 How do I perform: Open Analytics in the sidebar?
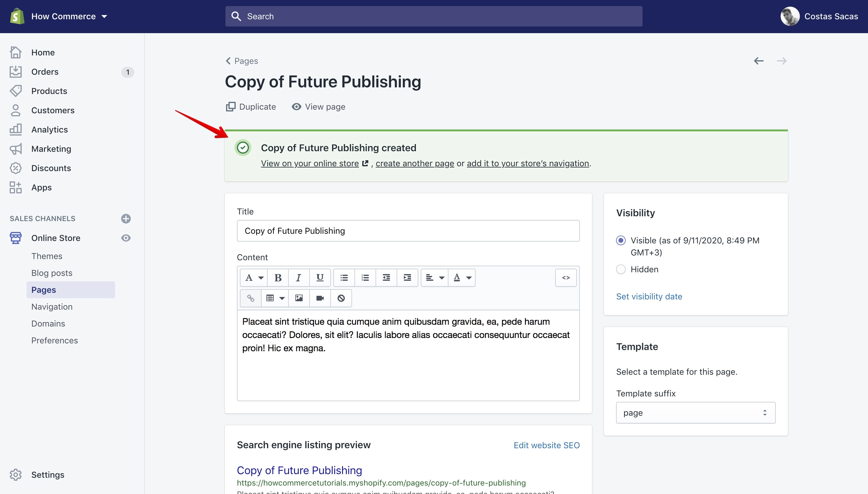tap(49, 130)
